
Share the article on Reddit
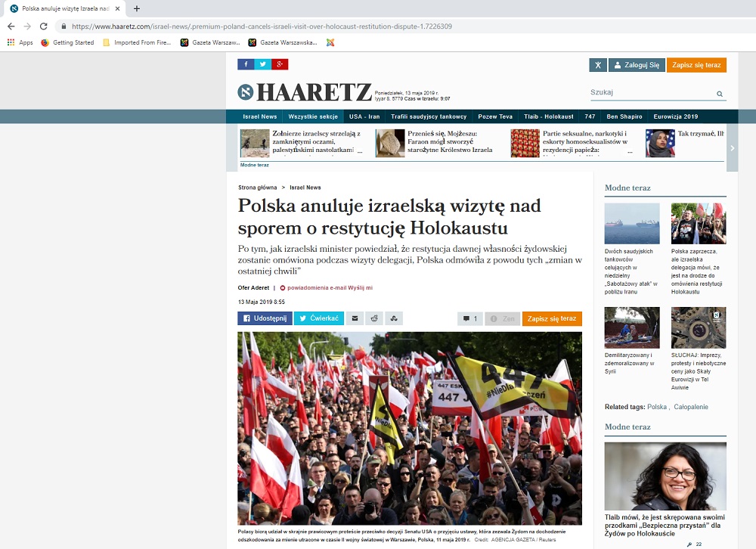374,319
